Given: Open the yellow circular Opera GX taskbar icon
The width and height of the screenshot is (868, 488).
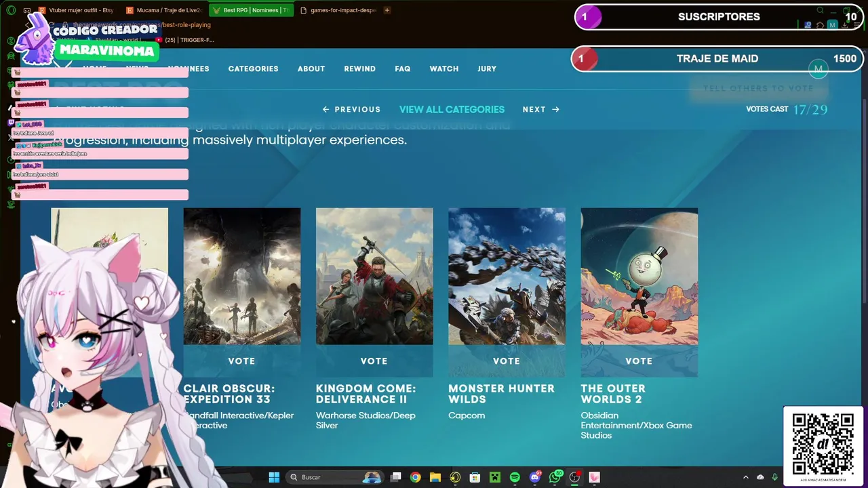Looking at the screenshot, I should 455,477.
